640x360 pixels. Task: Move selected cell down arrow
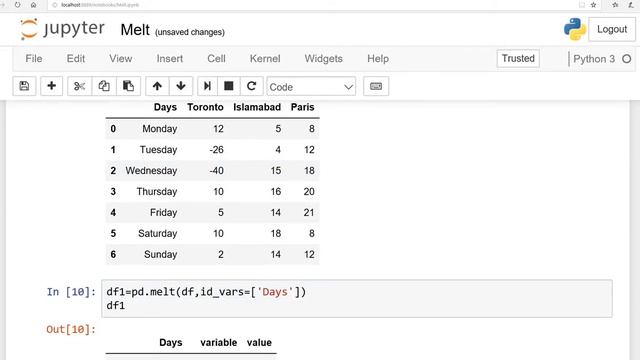(x=181, y=86)
